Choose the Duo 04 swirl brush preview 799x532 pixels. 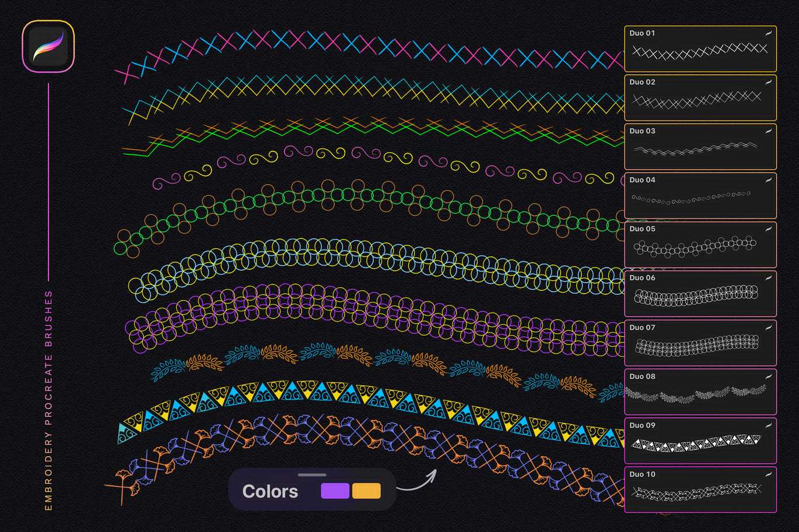(x=691, y=198)
